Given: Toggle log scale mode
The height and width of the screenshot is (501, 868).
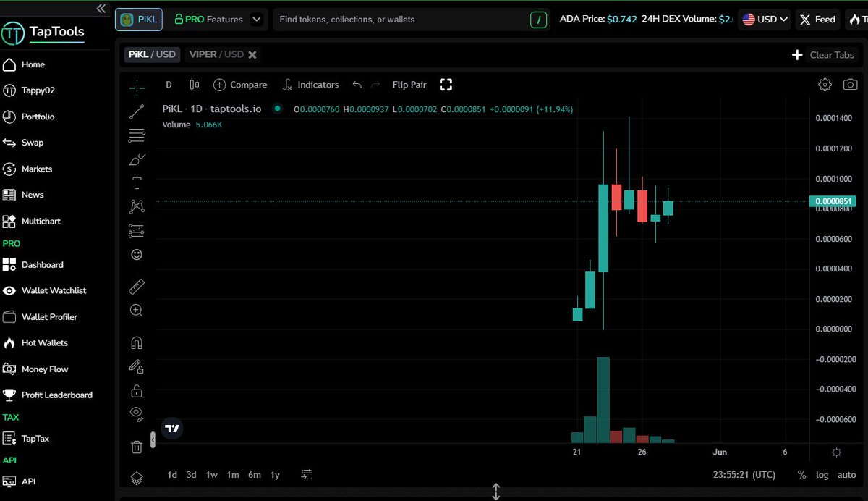Looking at the screenshot, I should coord(822,475).
